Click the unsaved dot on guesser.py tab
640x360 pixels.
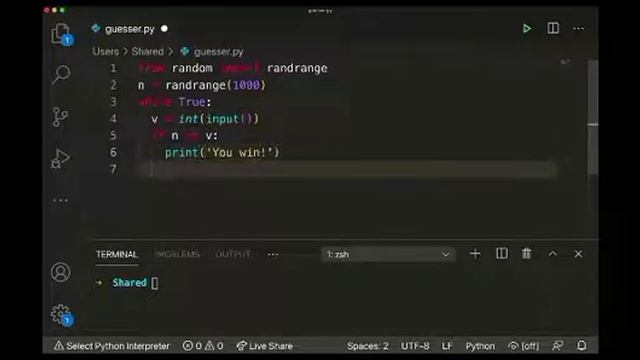click(164, 29)
